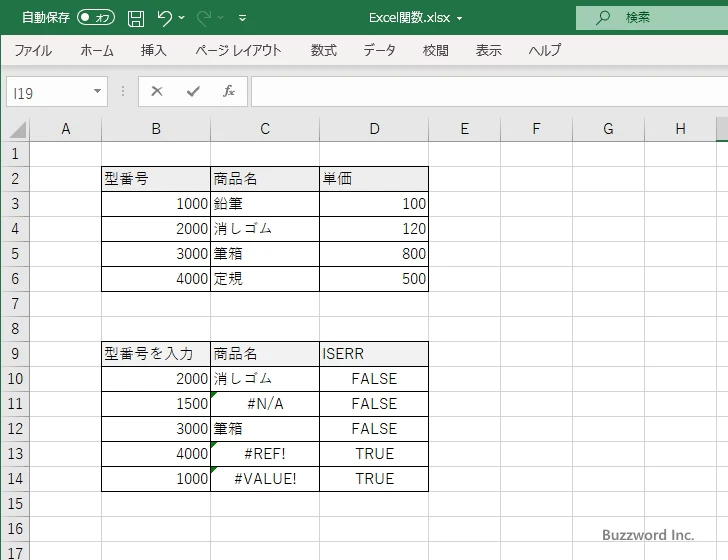Select unit price cell 100
Screen dimensions: 728x560
[x=374, y=204]
